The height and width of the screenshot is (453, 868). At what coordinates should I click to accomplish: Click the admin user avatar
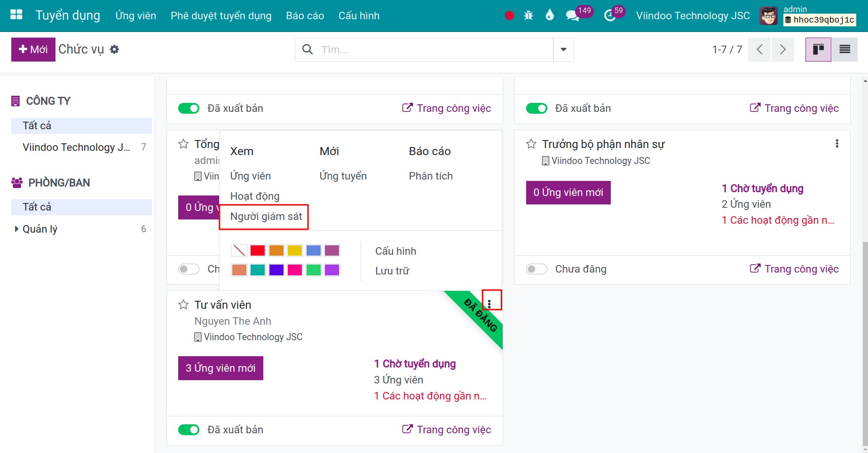pos(769,16)
